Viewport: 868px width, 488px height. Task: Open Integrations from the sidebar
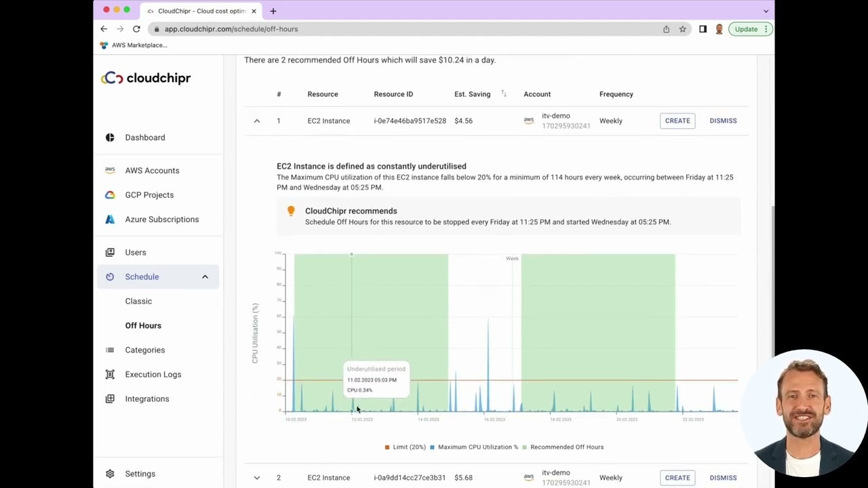pos(110,399)
